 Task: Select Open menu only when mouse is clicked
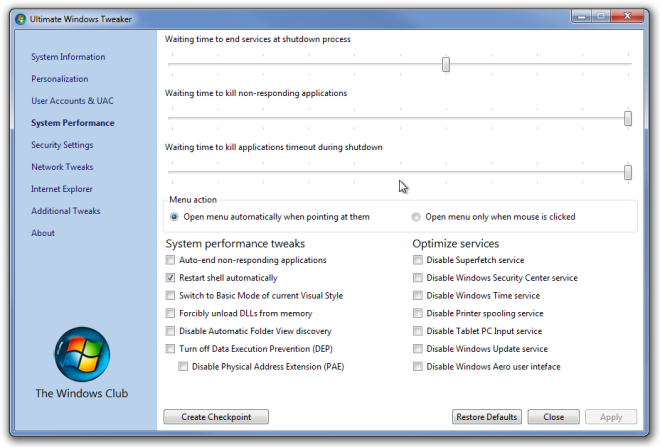coord(416,217)
